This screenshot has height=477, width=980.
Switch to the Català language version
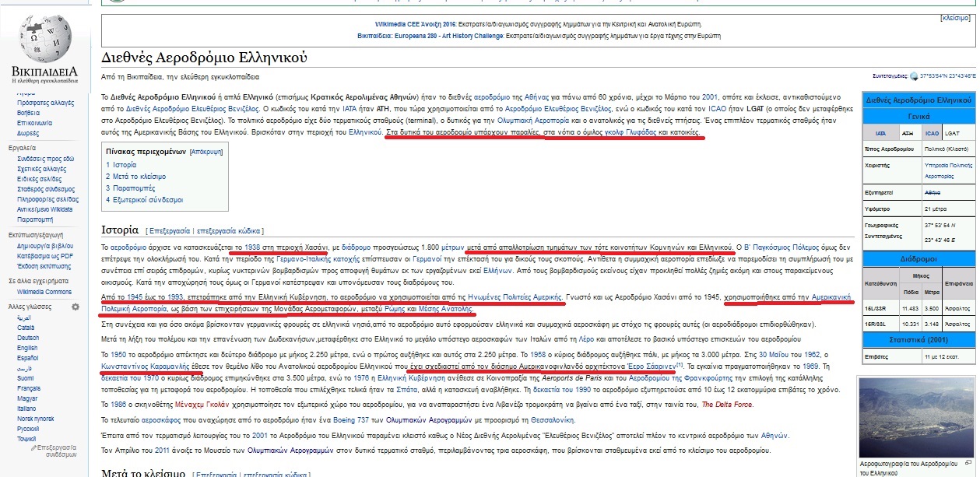26,328
